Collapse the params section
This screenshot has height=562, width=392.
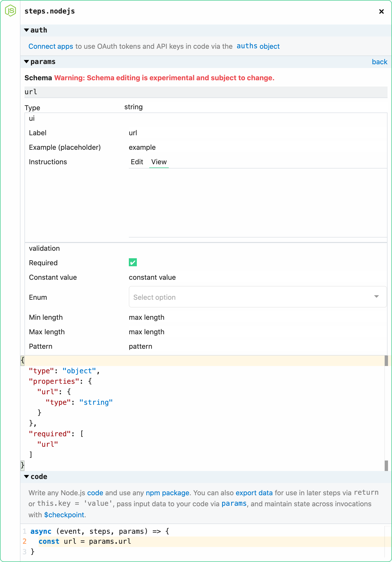click(x=26, y=62)
